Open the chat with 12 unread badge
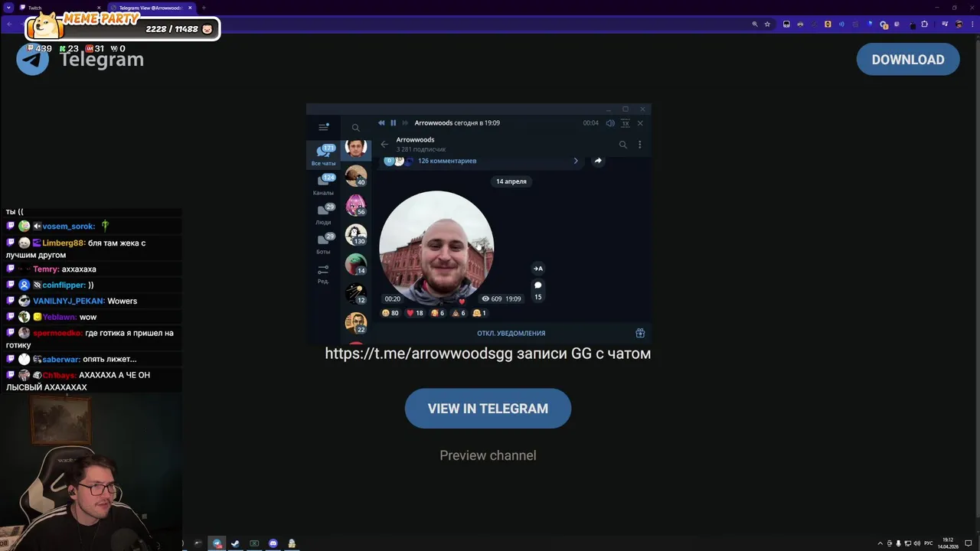Screen dimensions: 980x551 [356, 294]
